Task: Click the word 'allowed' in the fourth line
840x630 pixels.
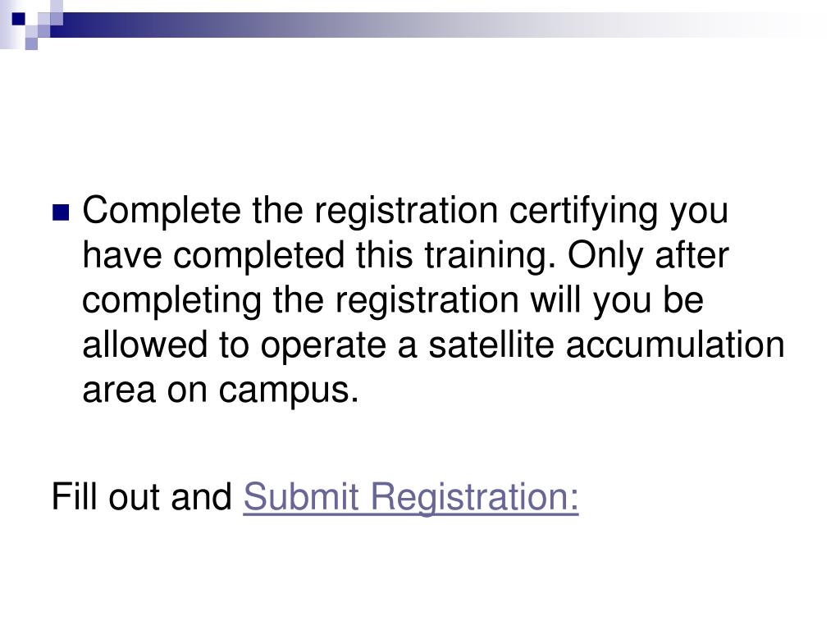Action: pos(144,345)
